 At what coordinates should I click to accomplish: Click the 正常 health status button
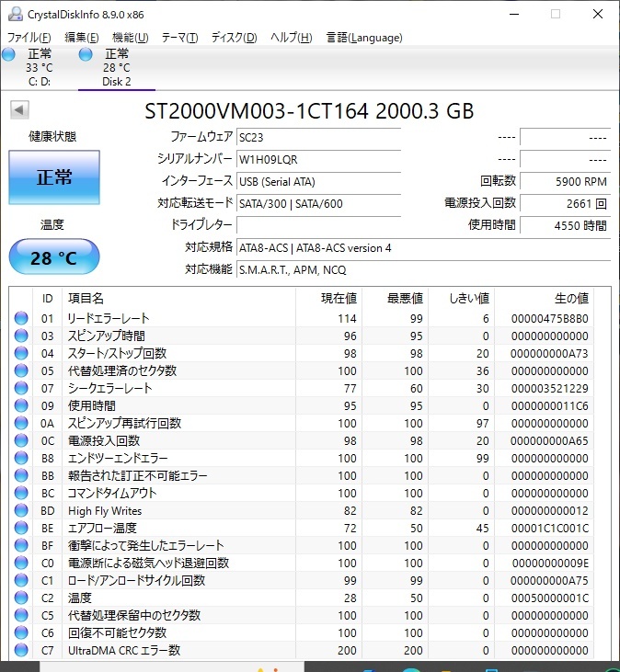[x=54, y=177]
